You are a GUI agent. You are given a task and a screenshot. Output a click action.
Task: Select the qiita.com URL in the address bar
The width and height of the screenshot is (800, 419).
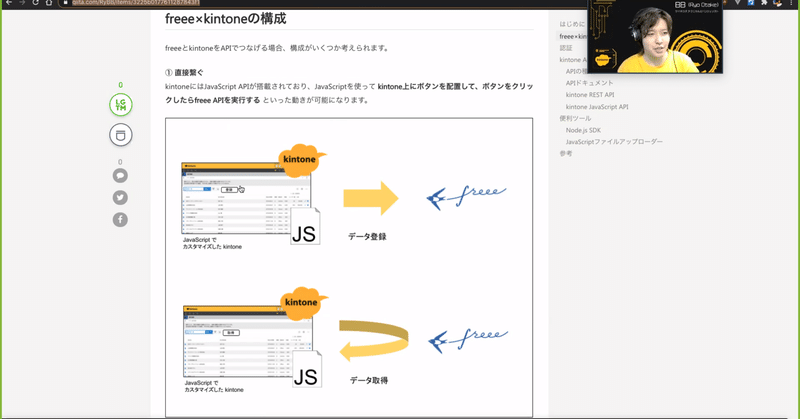point(136,3)
